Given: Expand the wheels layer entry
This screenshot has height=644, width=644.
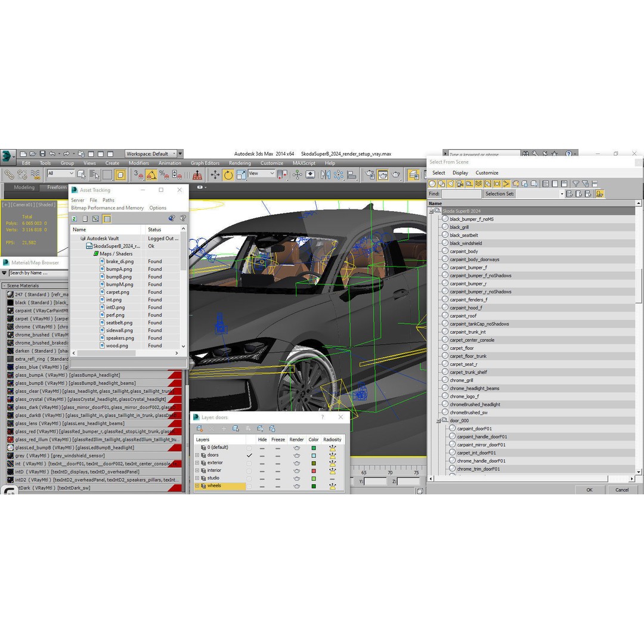Looking at the screenshot, I should click(197, 485).
